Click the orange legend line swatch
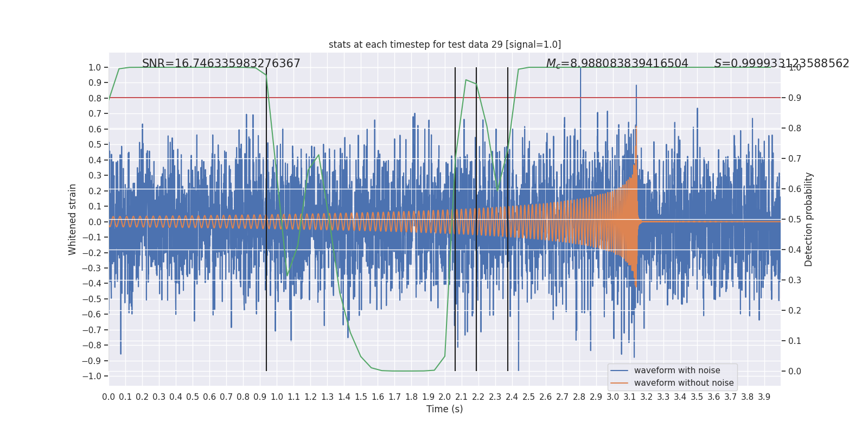 (x=620, y=383)
